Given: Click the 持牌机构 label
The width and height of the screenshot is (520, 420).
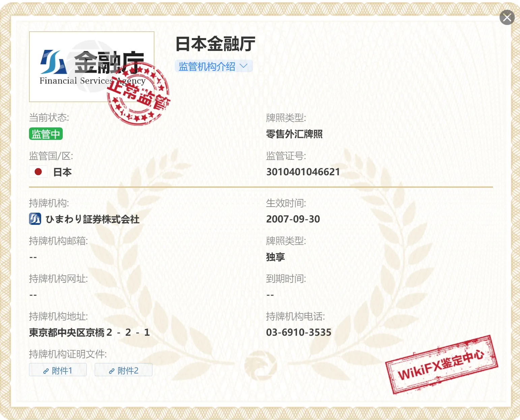Looking at the screenshot, I should coord(49,203).
